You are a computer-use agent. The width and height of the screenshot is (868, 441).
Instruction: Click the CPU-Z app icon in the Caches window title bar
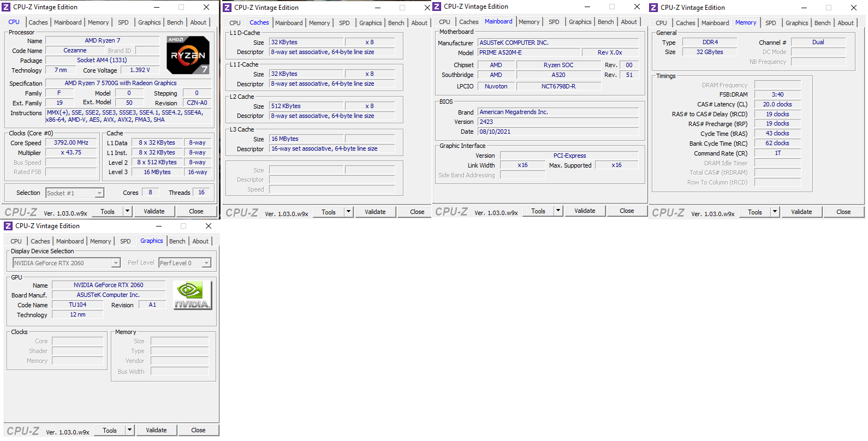[x=228, y=8]
